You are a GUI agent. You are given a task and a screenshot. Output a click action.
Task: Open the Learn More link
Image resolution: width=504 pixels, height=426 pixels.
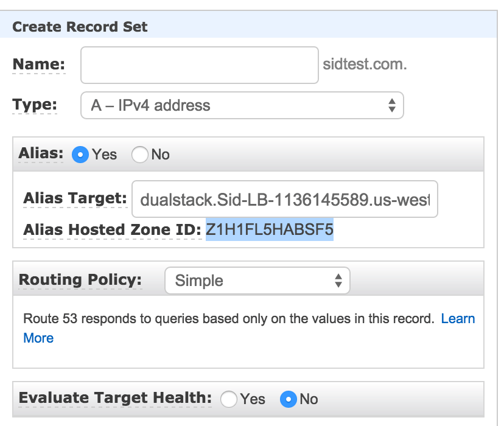point(458,318)
